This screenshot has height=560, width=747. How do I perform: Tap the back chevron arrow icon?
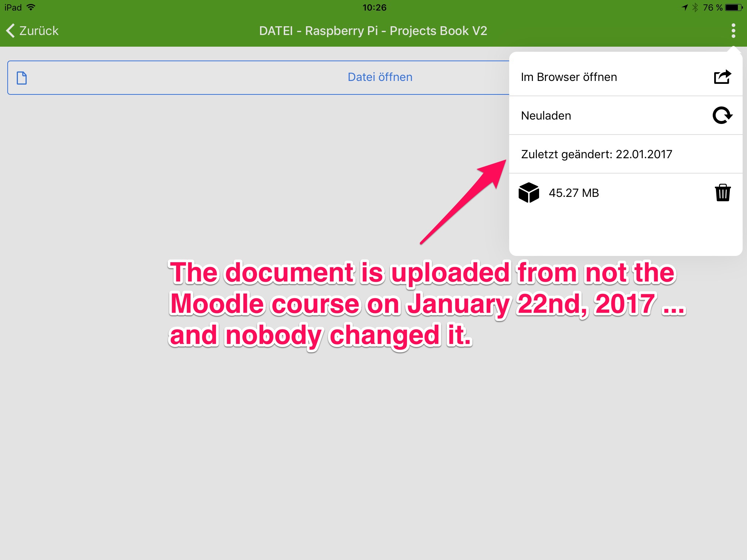[x=11, y=31]
